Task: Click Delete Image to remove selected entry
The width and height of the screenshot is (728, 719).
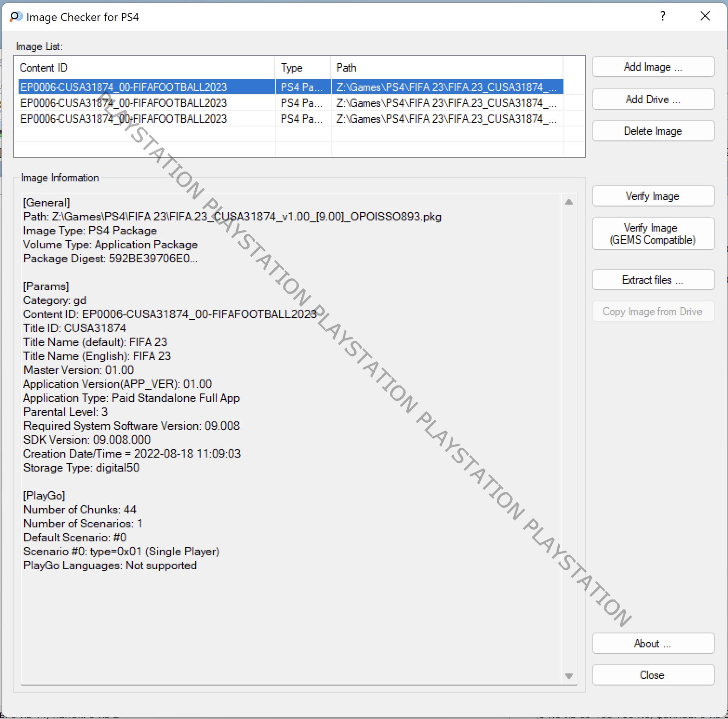Action: click(653, 131)
